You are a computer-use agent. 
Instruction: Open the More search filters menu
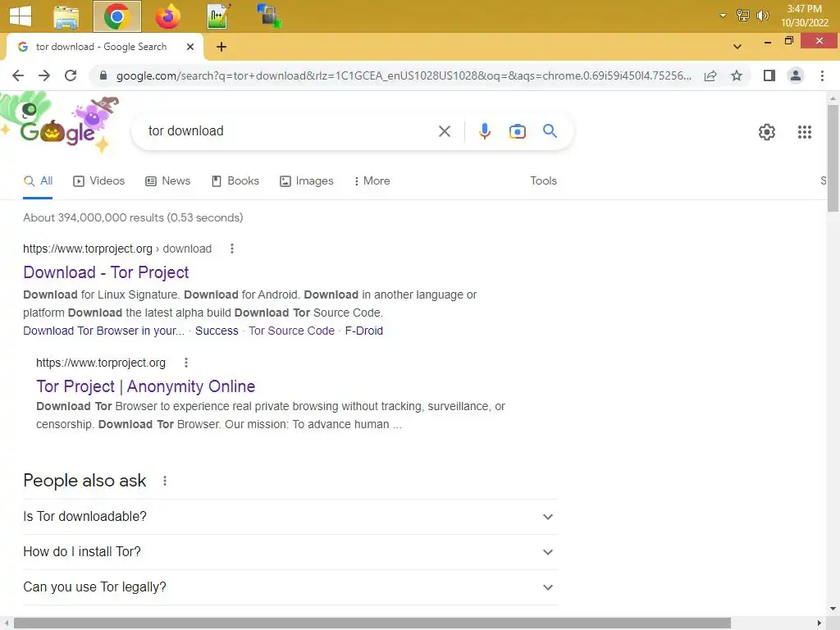372,181
